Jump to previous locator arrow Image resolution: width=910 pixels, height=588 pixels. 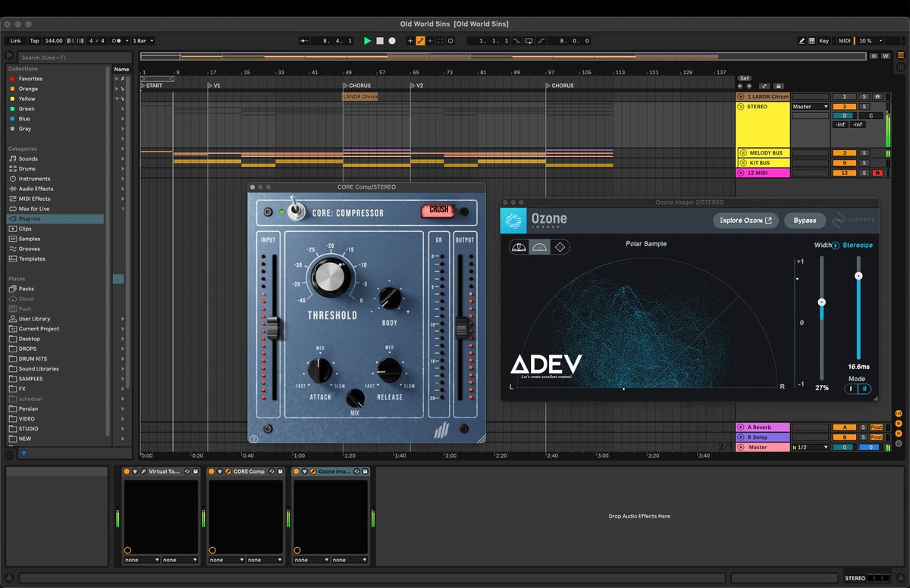click(740, 86)
